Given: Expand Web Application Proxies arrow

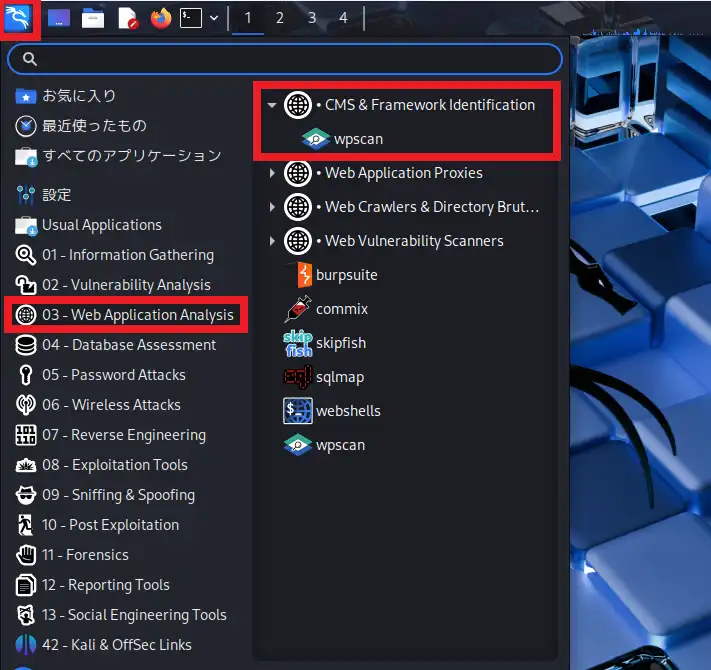Looking at the screenshot, I should [272, 173].
